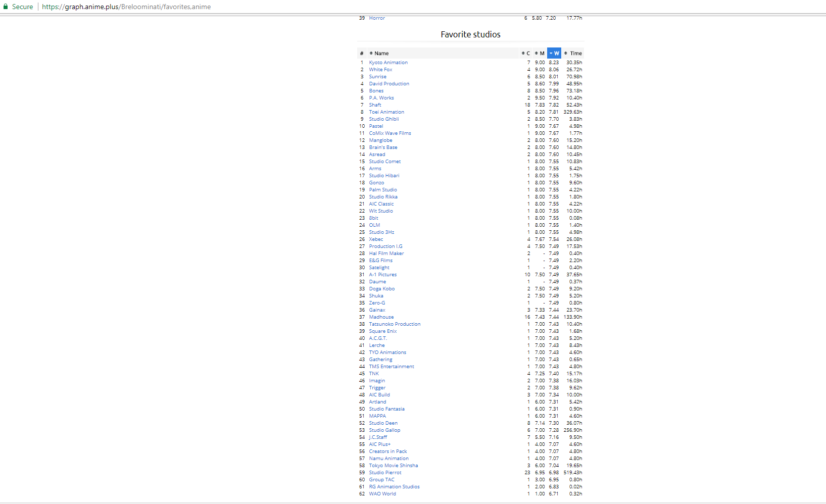Open David Production studio link

click(x=389, y=84)
